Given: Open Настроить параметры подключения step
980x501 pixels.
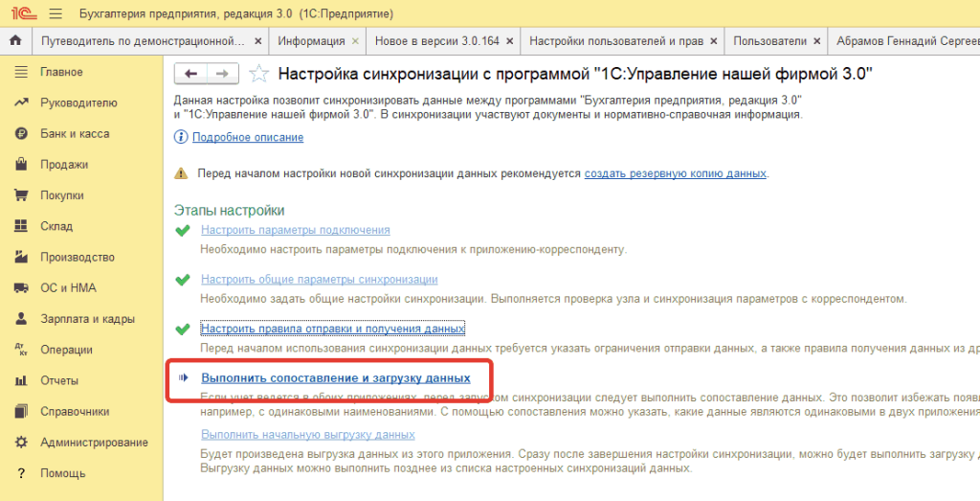Looking at the screenshot, I should 295,230.
